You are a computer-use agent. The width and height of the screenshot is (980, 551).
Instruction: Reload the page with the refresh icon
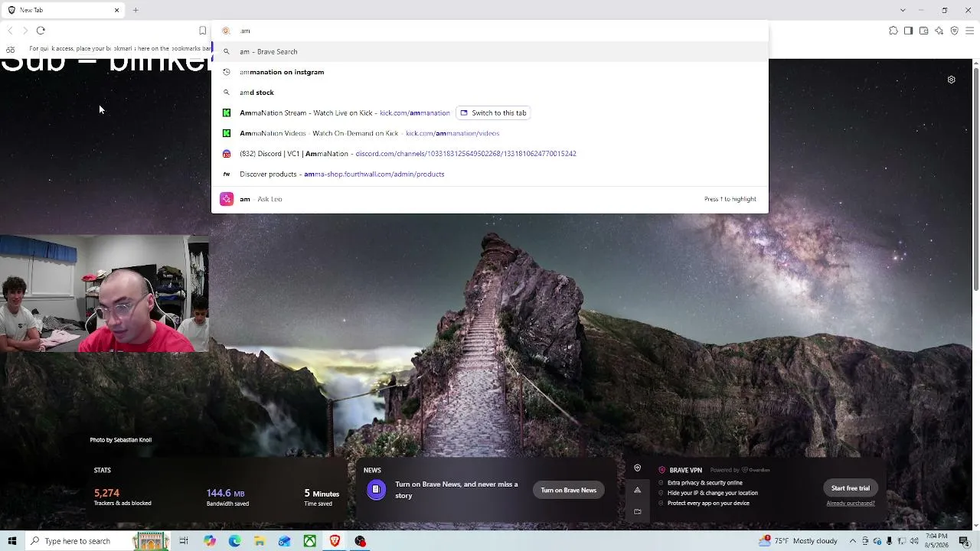coord(41,31)
